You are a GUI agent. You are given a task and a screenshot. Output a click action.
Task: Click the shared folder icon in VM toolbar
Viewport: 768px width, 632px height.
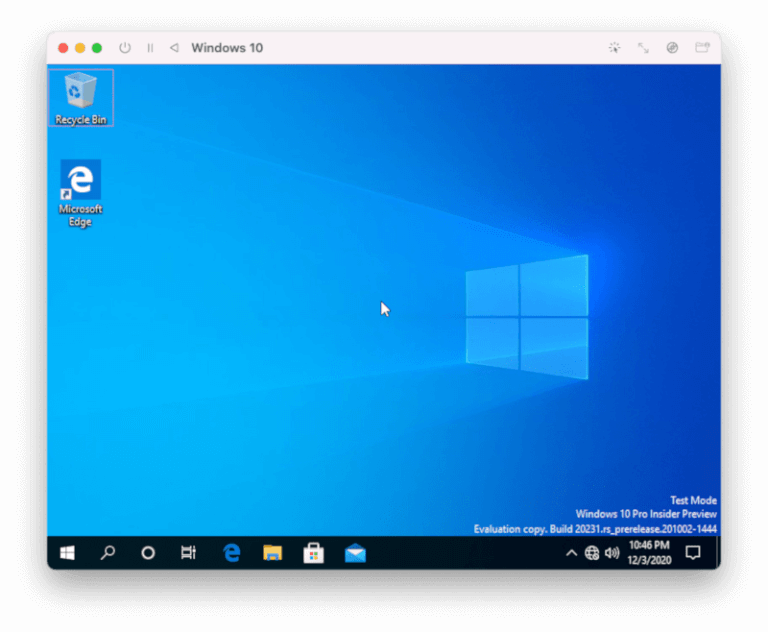(702, 48)
